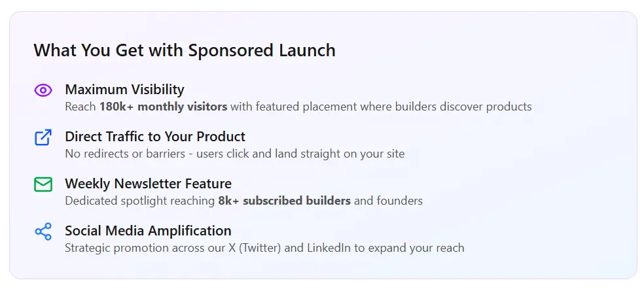Screen dimensions: 644x291
Task: Select the Maximum Visibility heading
Action: [124, 90]
